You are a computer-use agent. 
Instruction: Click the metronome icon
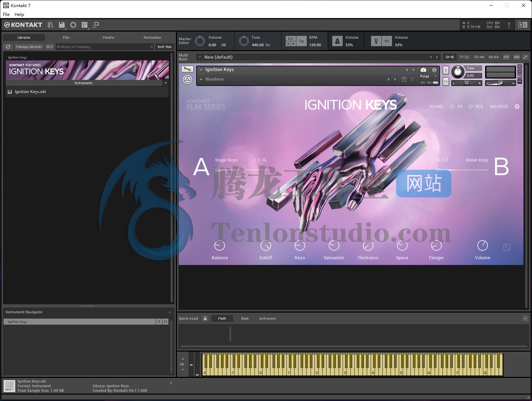pyautogui.click(x=337, y=41)
